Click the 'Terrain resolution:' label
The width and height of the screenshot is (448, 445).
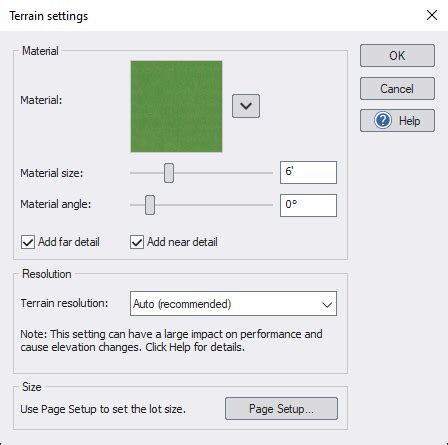point(64,303)
